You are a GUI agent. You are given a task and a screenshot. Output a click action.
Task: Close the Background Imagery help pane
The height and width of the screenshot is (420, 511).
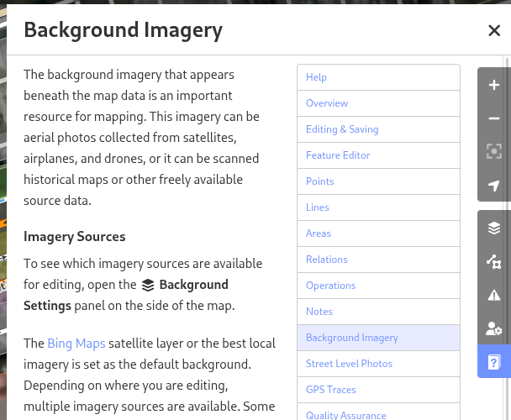[494, 30]
